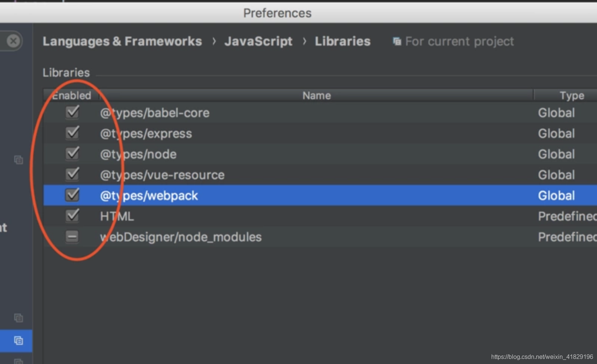Click the Predefined type cell for webDesigner/node_modules

[567, 237]
